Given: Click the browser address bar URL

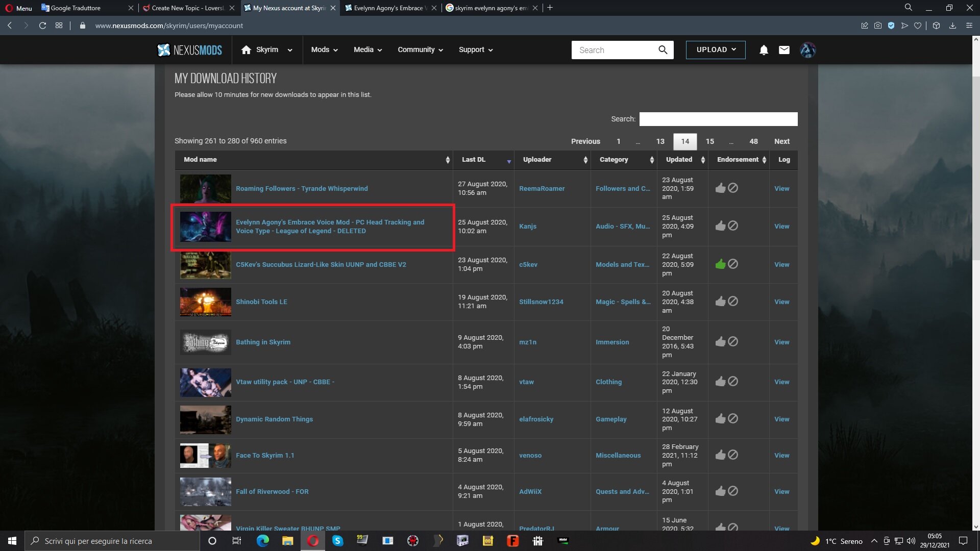Looking at the screenshot, I should click(169, 26).
